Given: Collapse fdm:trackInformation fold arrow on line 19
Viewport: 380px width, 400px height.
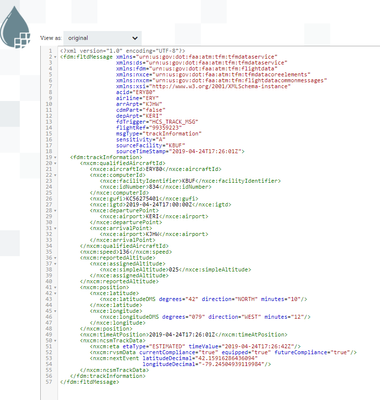Looking at the screenshot, I should click(55, 157).
